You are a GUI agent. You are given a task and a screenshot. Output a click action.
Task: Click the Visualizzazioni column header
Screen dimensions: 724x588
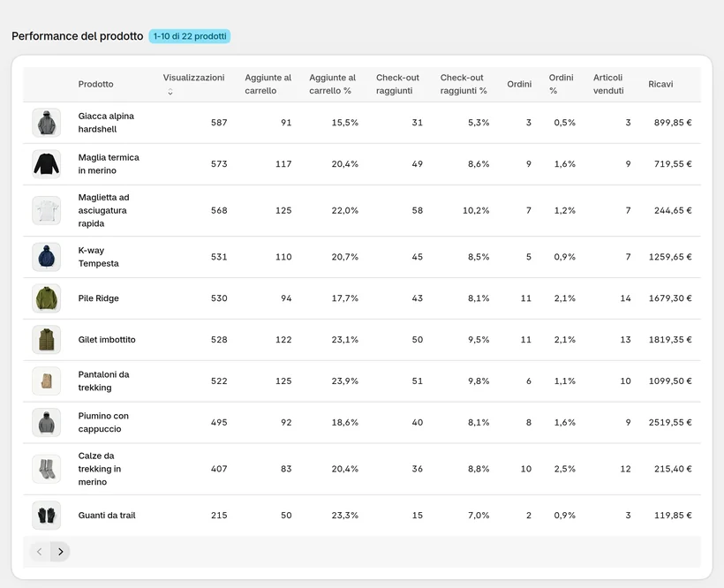click(193, 78)
